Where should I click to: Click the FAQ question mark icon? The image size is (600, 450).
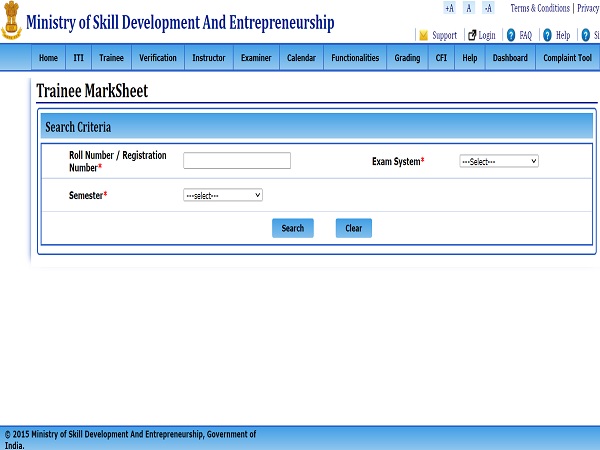pos(511,35)
